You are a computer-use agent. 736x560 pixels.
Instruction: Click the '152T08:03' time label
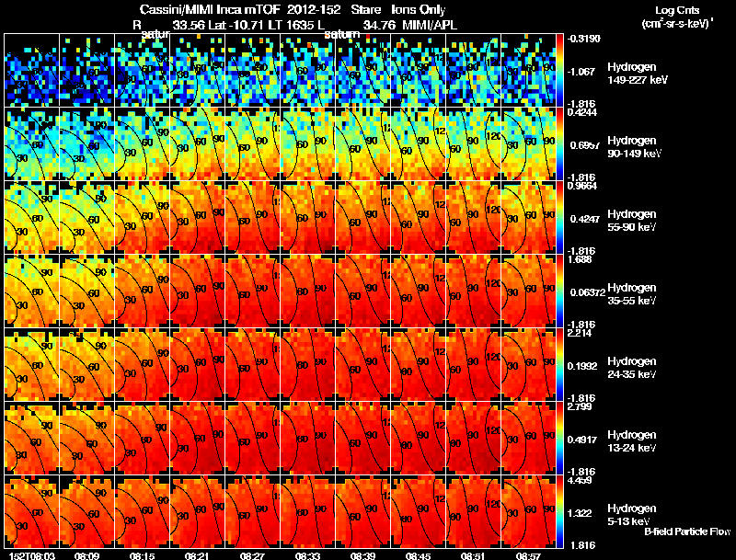click(x=32, y=555)
